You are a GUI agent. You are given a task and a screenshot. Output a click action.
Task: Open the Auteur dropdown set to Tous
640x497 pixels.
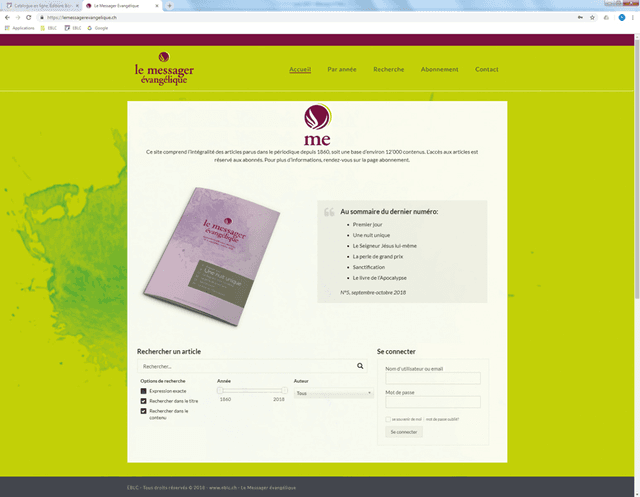(334, 393)
